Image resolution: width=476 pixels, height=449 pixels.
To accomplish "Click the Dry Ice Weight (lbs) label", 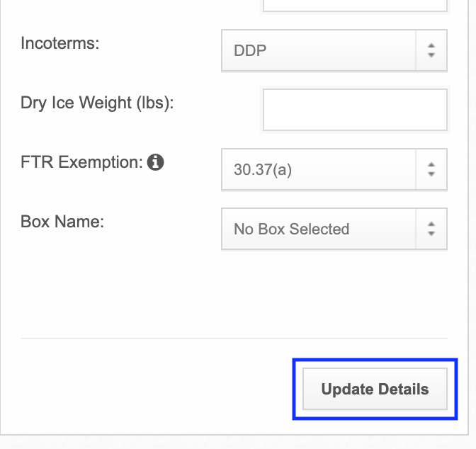I will click(97, 103).
